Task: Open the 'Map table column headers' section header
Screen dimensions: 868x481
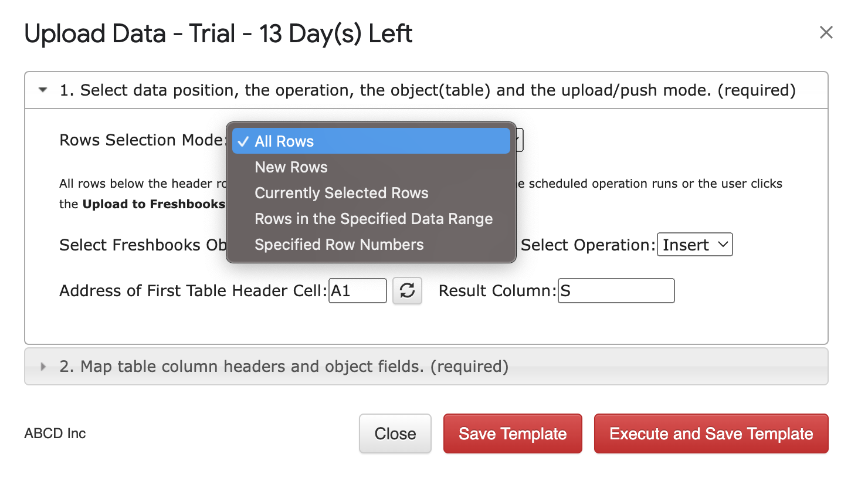Action: [284, 367]
